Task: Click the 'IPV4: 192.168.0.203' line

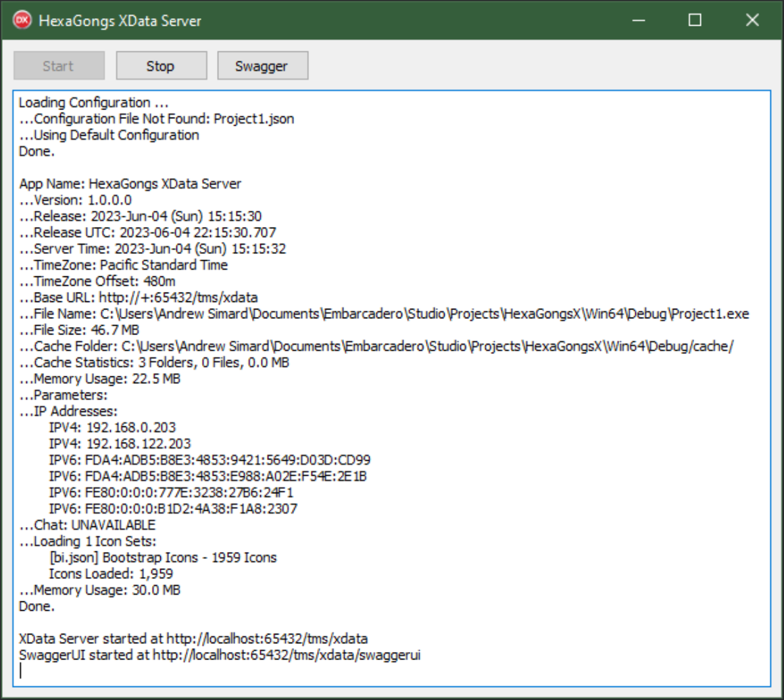Action: [112, 428]
